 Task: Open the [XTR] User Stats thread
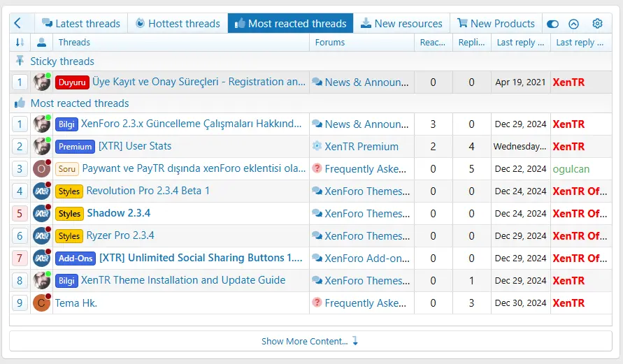[135, 146]
